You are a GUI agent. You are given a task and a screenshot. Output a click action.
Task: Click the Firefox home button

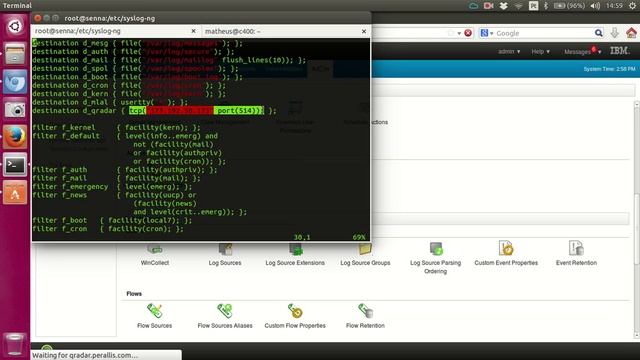coord(631,33)
